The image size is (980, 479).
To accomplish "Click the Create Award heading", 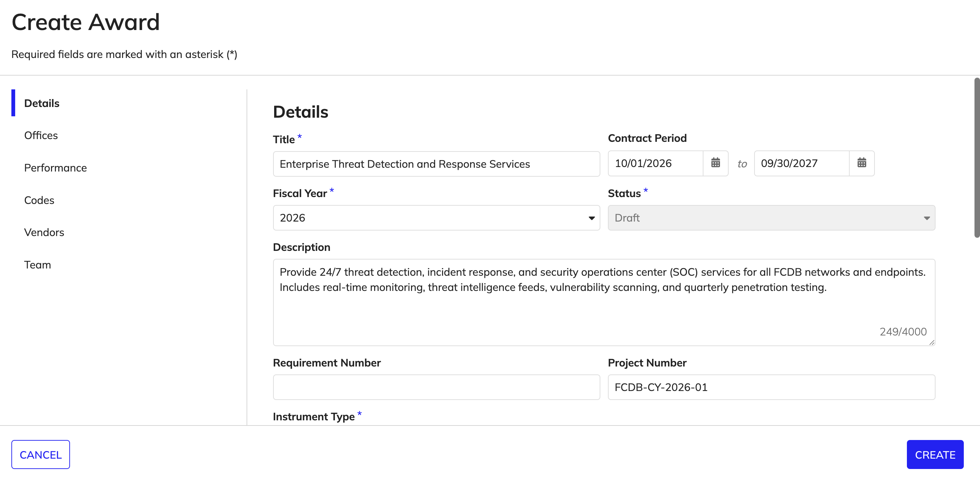I will click(86, 22).
